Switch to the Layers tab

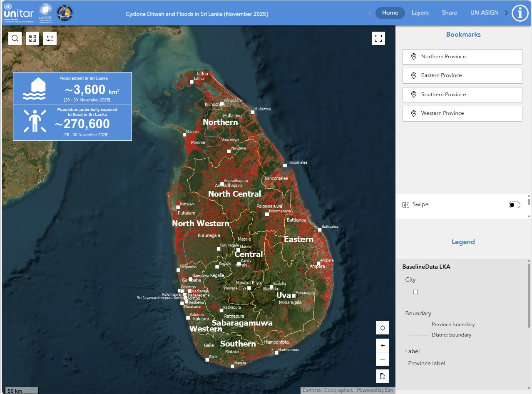(420, 13)
